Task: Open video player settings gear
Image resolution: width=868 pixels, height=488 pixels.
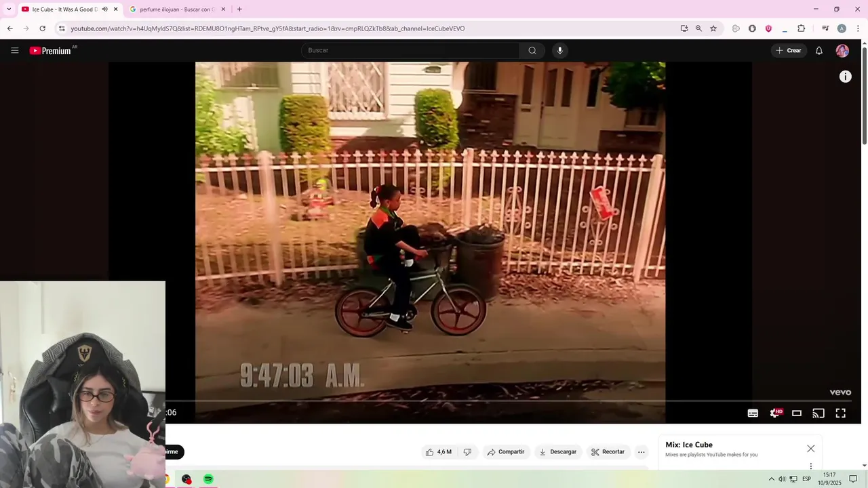Action: [775, 413]
